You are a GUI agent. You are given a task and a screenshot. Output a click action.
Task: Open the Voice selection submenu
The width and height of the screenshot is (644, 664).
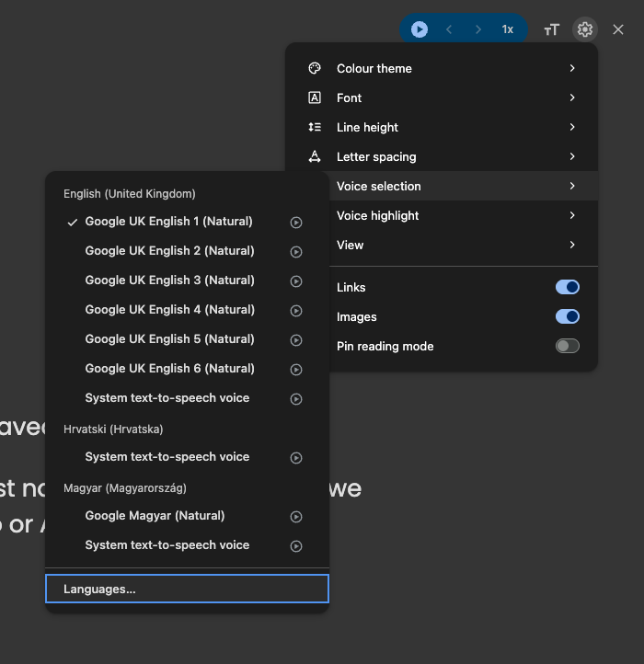coord(464,186)
